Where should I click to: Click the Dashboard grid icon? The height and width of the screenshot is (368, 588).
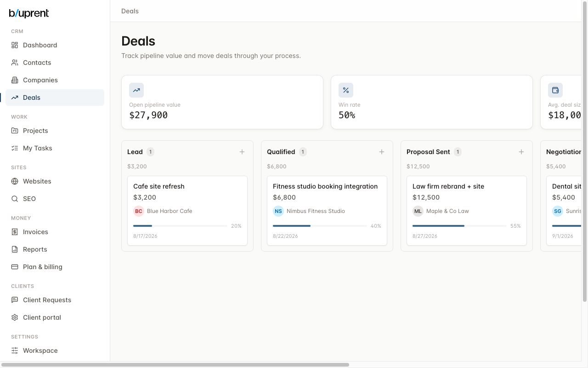(x=15, y=45)
